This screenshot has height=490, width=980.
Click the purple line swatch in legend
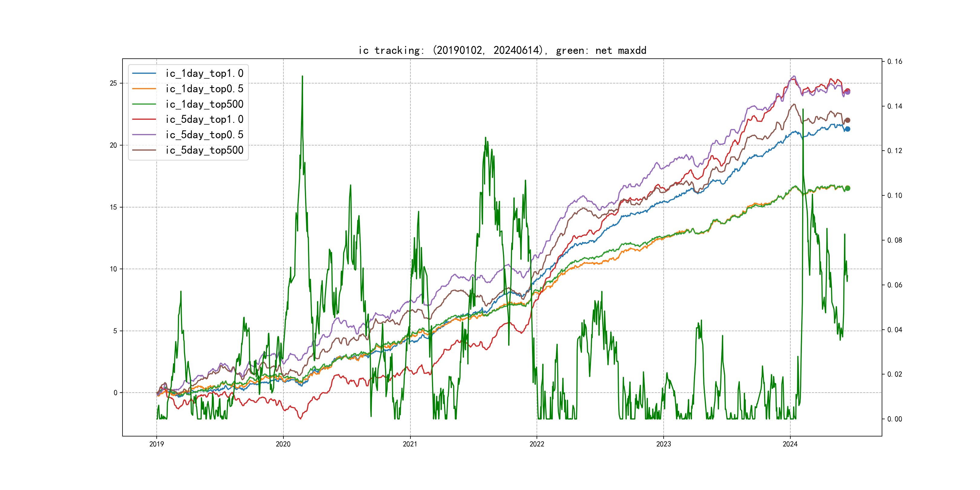(144, 135)
